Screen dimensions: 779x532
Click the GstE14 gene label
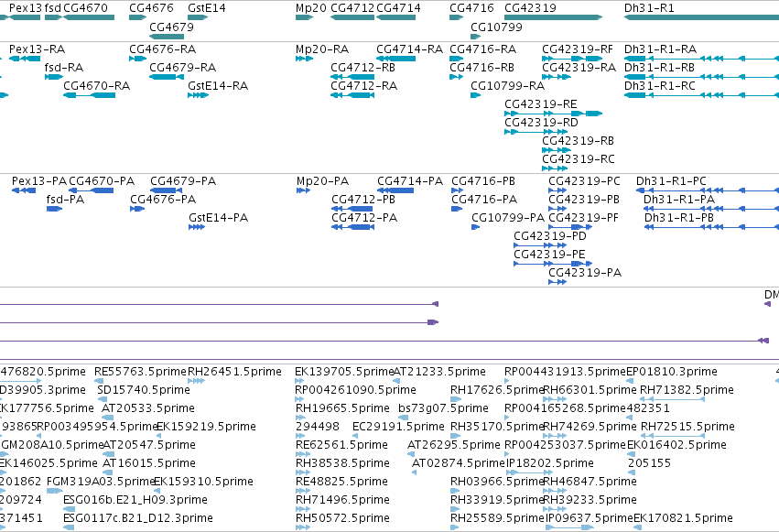click(x=207, y=8)
